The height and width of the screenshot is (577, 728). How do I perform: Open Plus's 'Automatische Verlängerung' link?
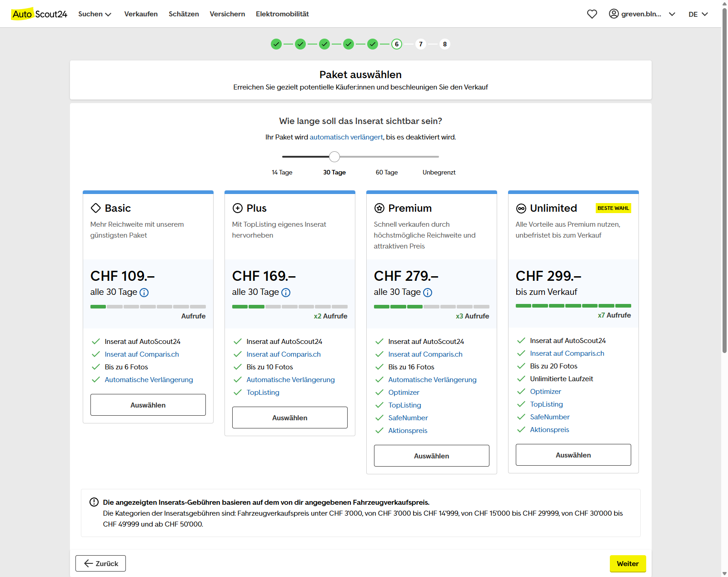click(291, 380)
